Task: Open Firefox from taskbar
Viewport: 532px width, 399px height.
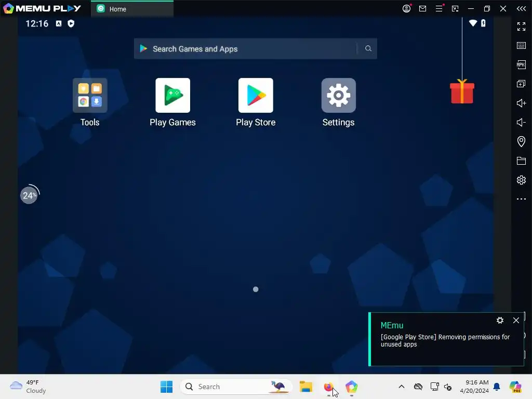Action: (x=328, y=387)
